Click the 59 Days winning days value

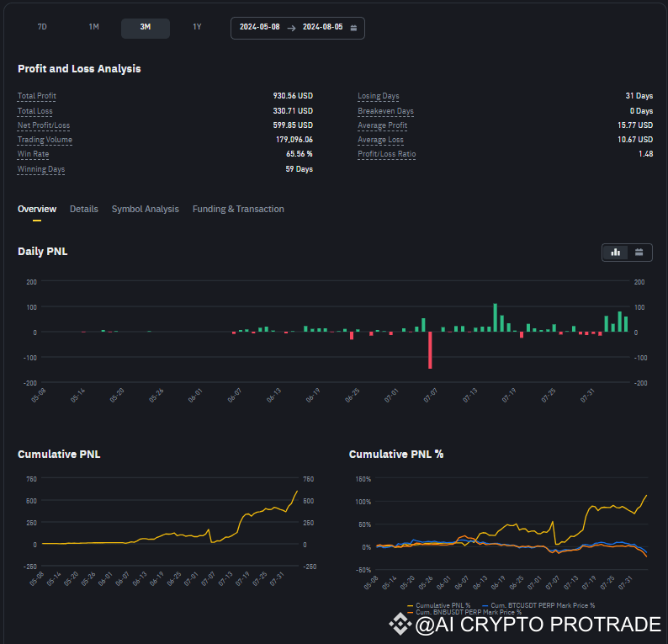299,169
